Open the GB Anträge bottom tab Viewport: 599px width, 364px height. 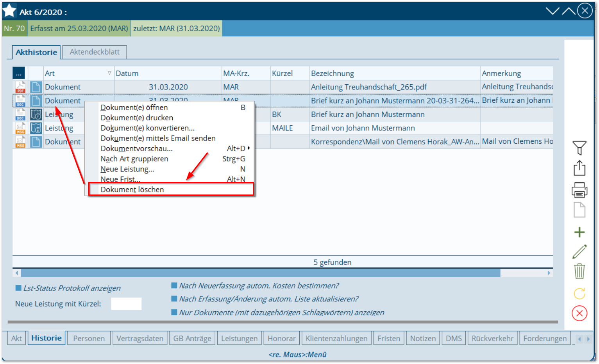192,338
